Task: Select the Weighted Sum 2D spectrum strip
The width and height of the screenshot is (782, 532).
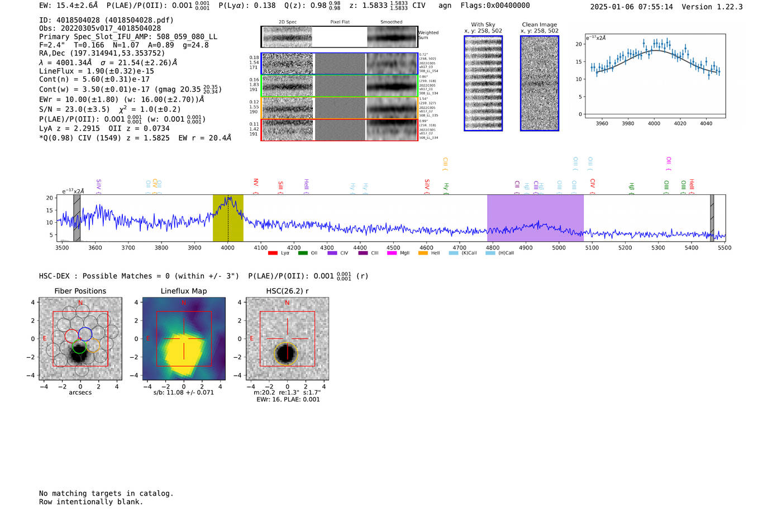Action: (339, 37)
